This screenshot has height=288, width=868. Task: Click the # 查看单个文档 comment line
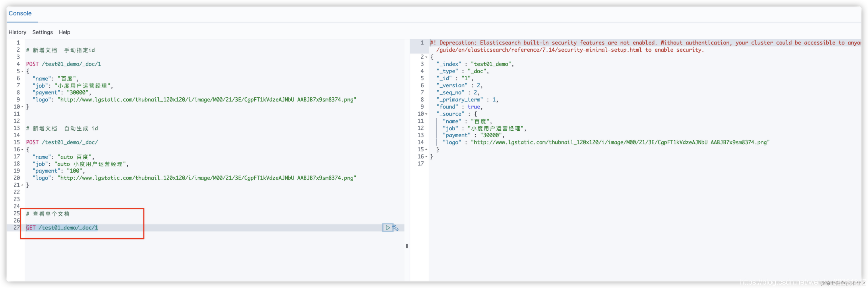tap(48, 213)
